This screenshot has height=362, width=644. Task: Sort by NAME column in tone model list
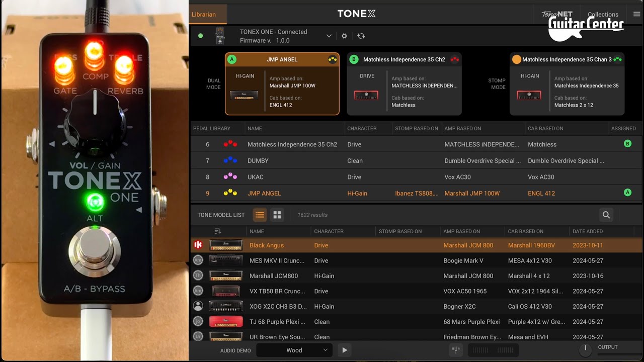[257, 231]
